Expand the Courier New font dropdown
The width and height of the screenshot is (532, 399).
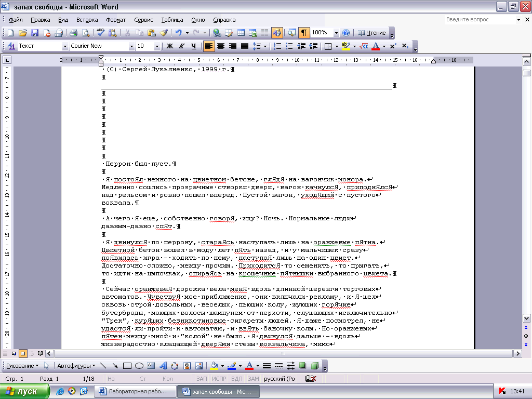coord(131,46)
